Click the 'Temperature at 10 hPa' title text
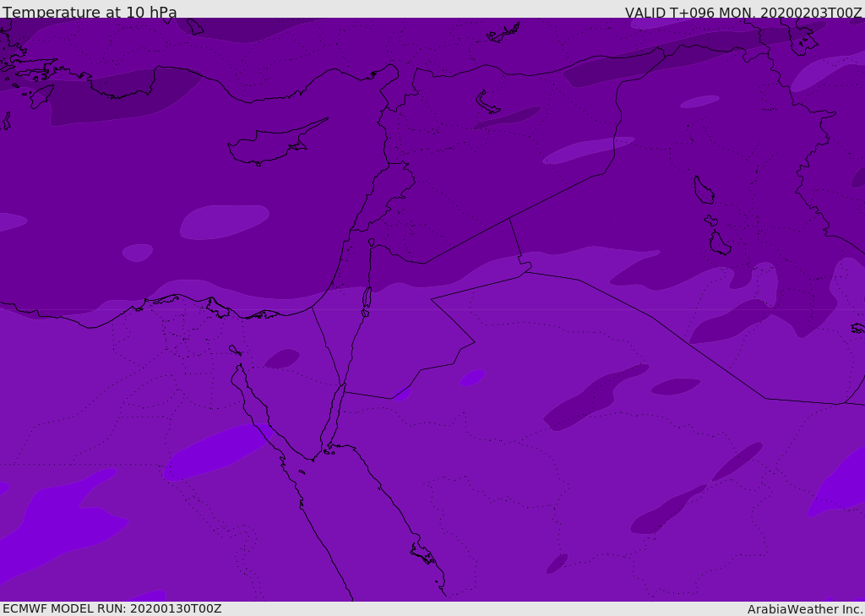 click(x=90, y=12)
